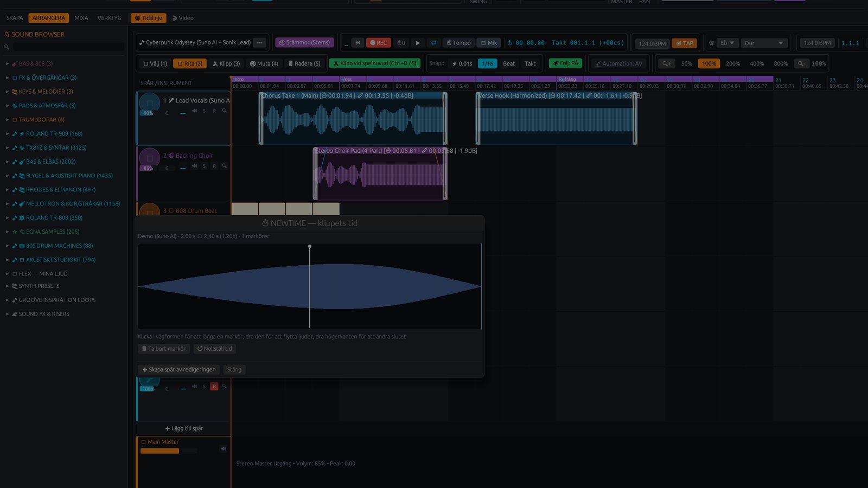Viewport: 868px width, 488px height.
Task: Toggle the loop playback icon
Action: 433,43
